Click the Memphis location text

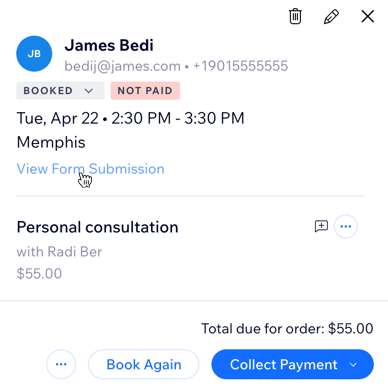pyautogui.click(x=51, y=143)
